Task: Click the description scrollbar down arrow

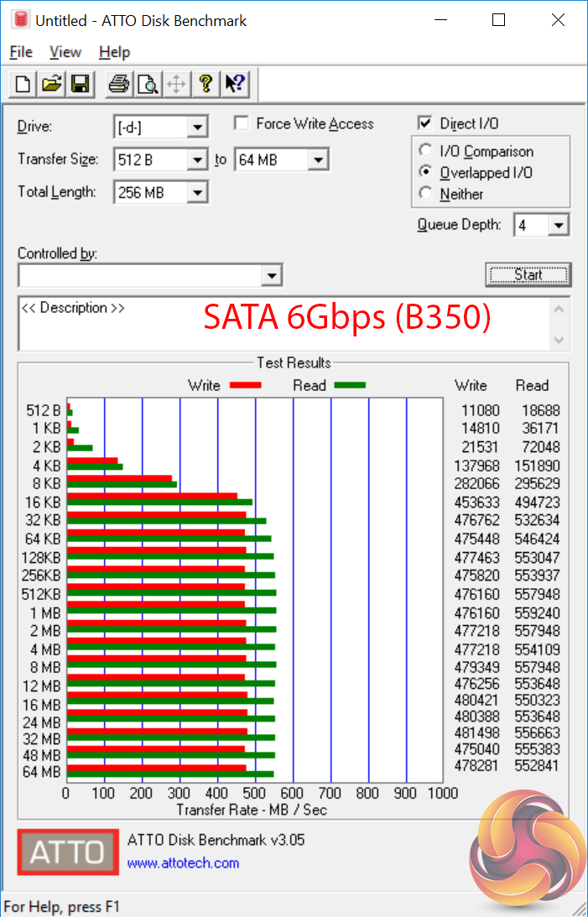Action: [559, 339]
